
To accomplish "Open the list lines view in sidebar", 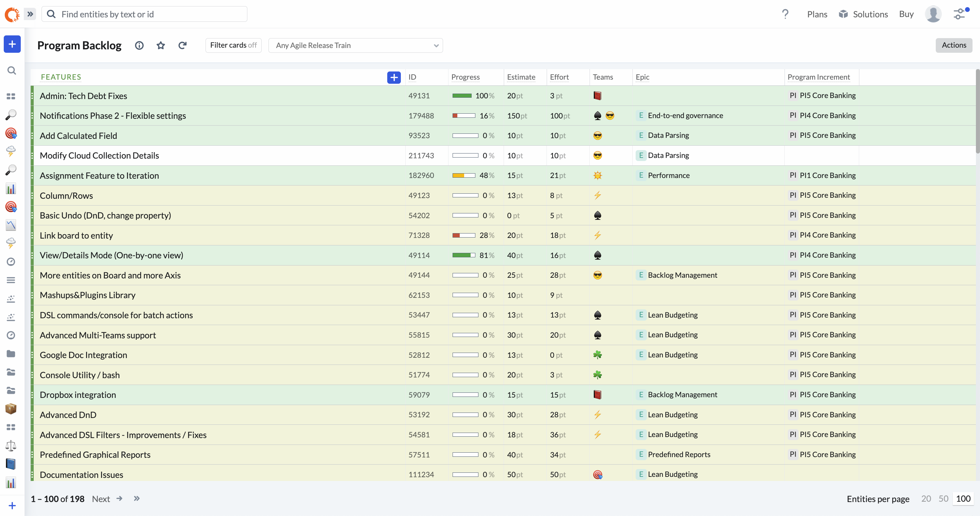I will click(x=11, y=280).
